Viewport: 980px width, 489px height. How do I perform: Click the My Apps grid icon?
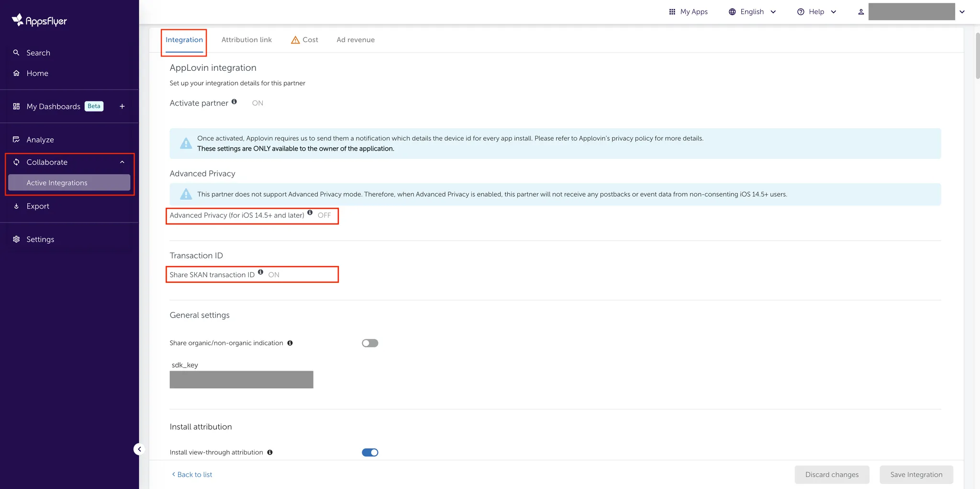[x=672, y=11]
